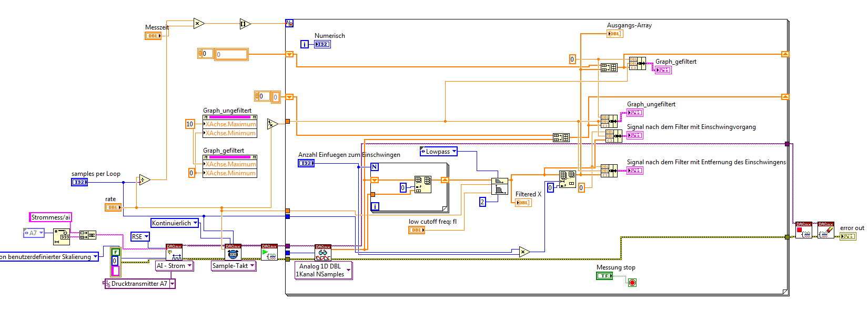Click the DAQmx Timing node above Sample-Takt
This screenshot has width=868, height=319.
233,252
